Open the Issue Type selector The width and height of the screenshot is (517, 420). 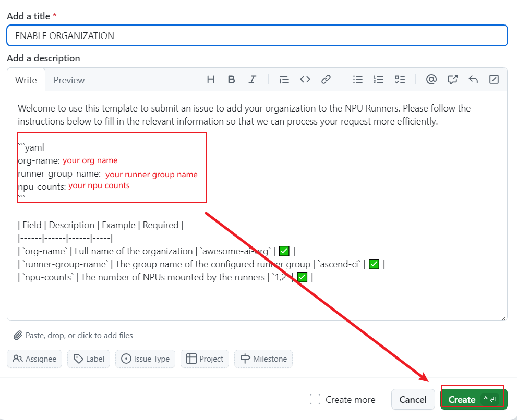pyautogui.click(x=145, y=359)
